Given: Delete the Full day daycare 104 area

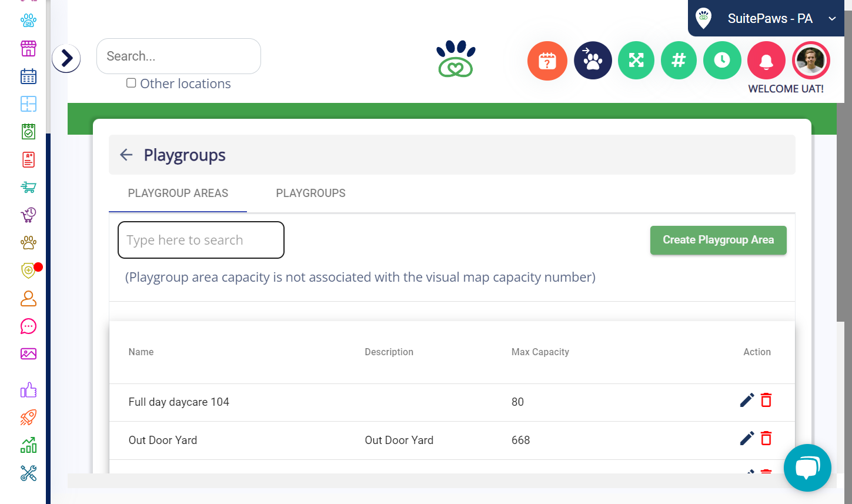Looking at the screenshot, I should click(766, 400).
